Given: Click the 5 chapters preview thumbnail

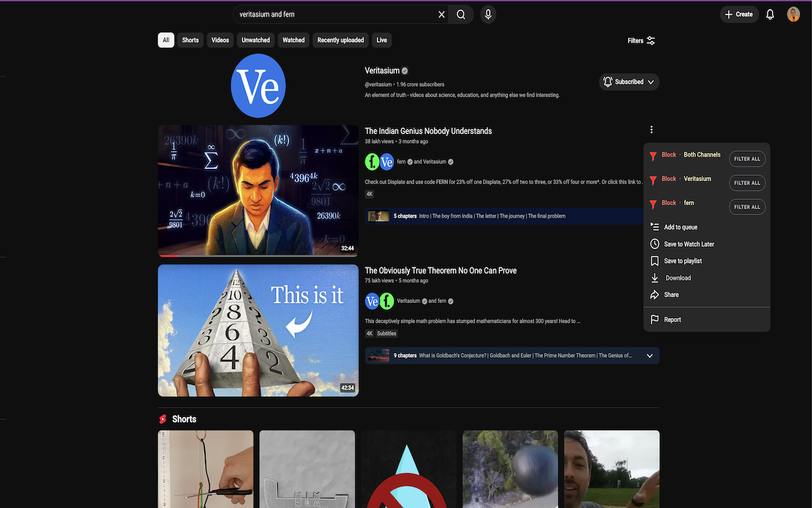Looking at the screenshot, I should (x=378, y=216).
